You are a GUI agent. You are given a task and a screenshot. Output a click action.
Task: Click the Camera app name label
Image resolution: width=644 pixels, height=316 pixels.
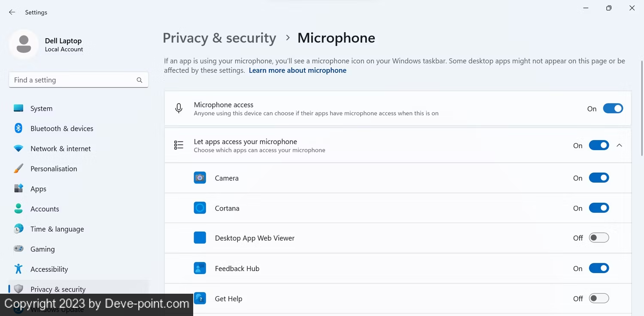tap(227, 178)
